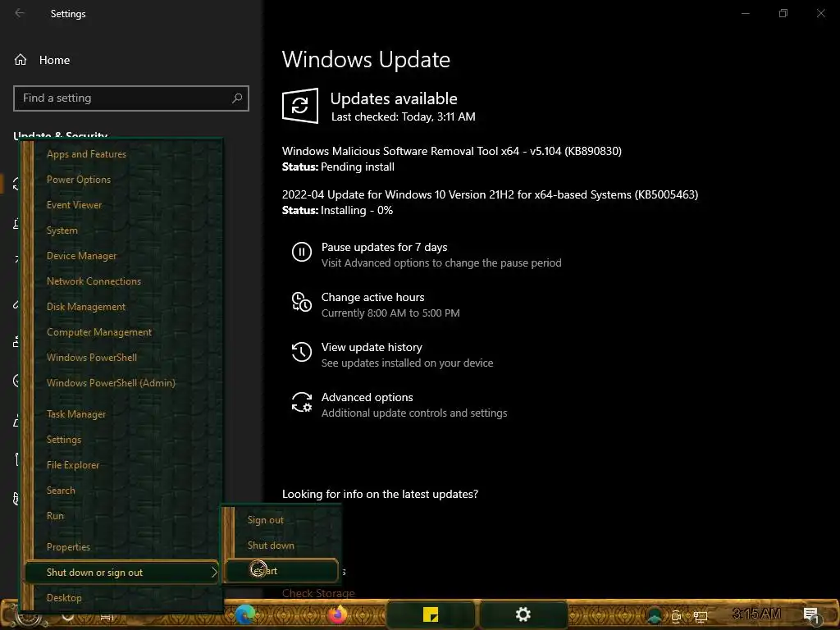Click the KB5005463 update entry text
The height and width of the screenshot is (630, 840).
click(491, 194)
